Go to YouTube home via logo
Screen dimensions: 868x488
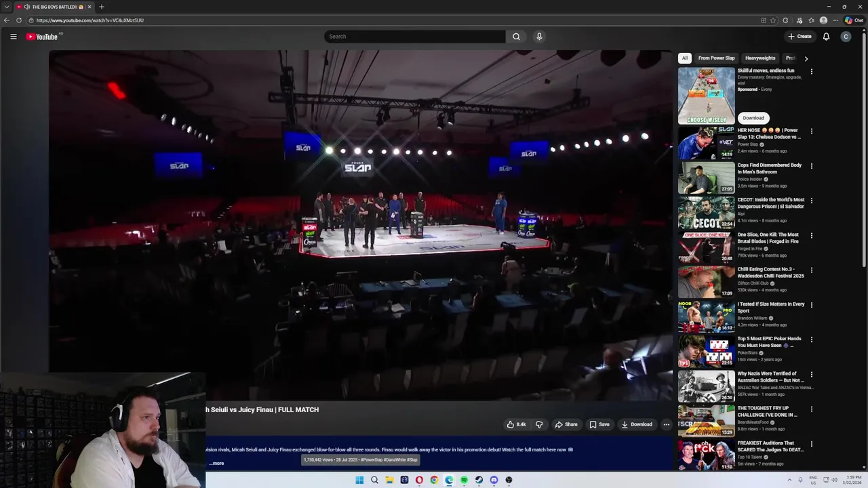tap(42, 37)
